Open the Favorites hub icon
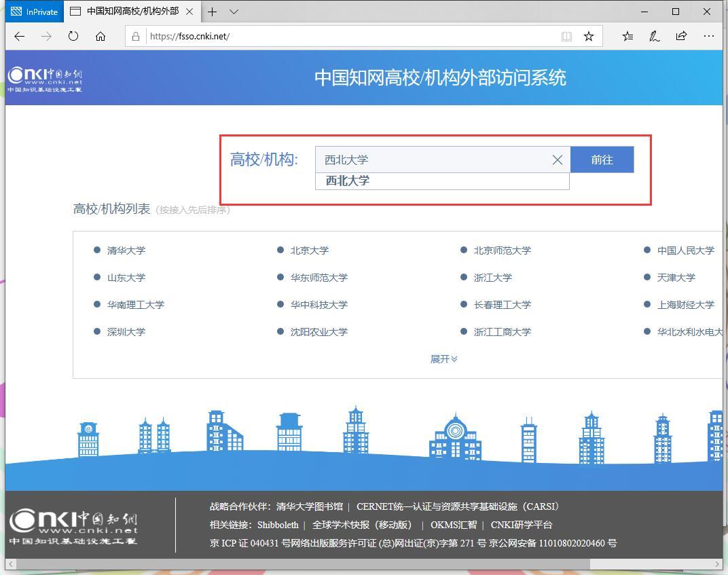Image resolution: width=728 pixels, height=575 pixels. click(627, 36)
